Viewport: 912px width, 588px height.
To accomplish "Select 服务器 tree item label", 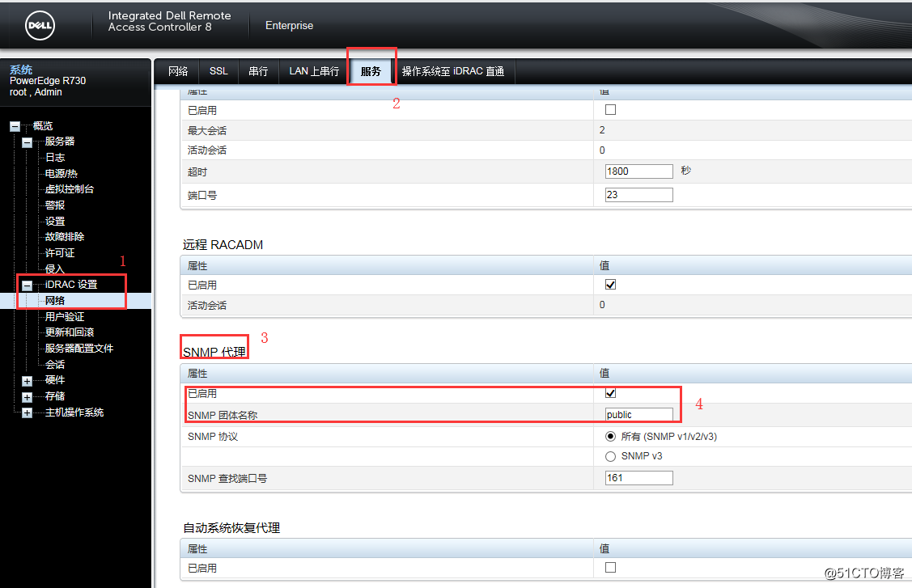I will (x=59, y=142).
